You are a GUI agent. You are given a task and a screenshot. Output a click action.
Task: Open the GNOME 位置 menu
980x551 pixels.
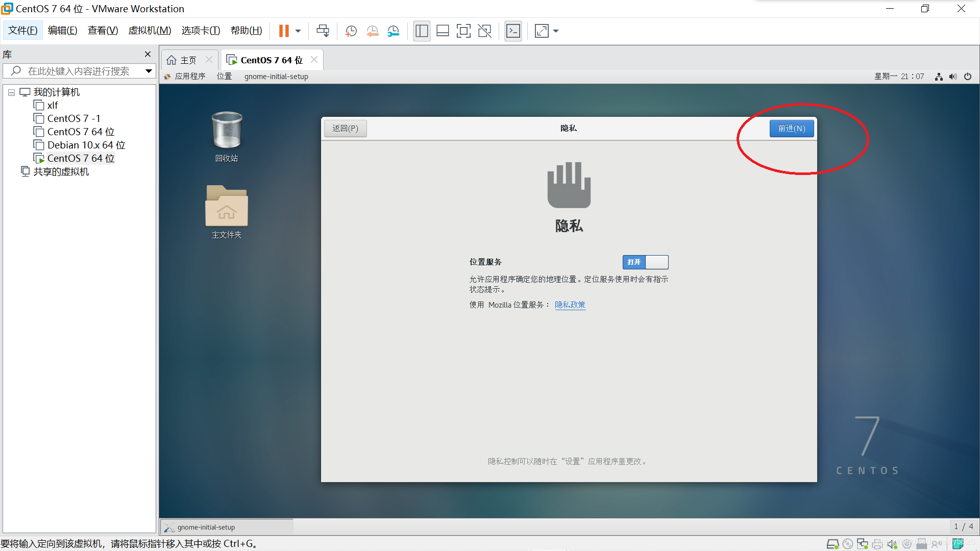tap(224, 77)
